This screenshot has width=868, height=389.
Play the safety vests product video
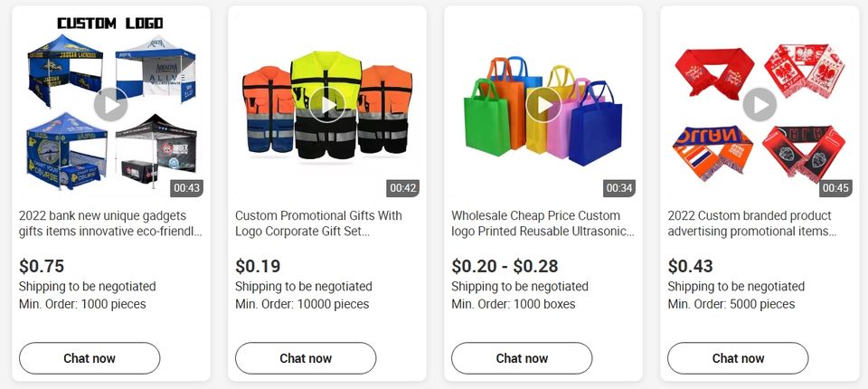tap(326, 105)
